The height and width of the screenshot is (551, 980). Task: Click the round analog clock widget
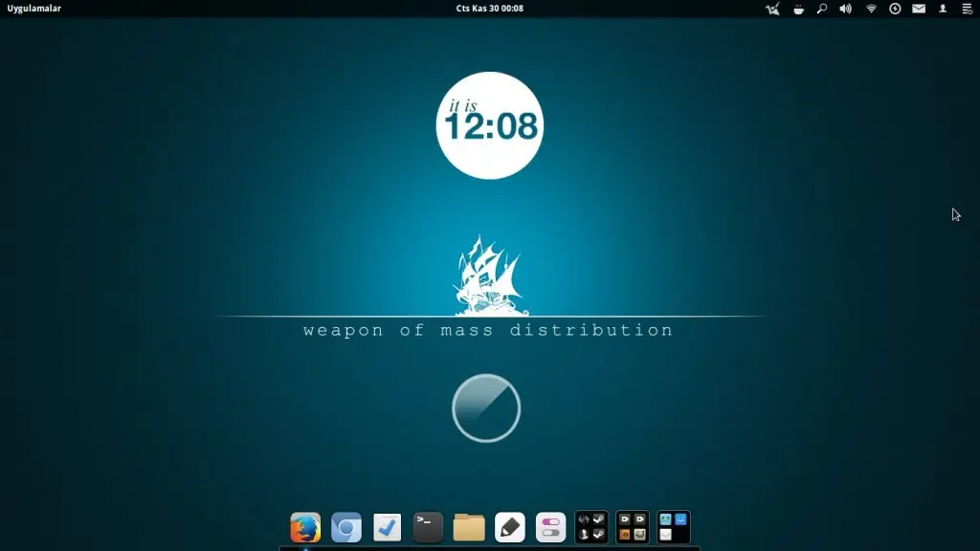point(486,408)
